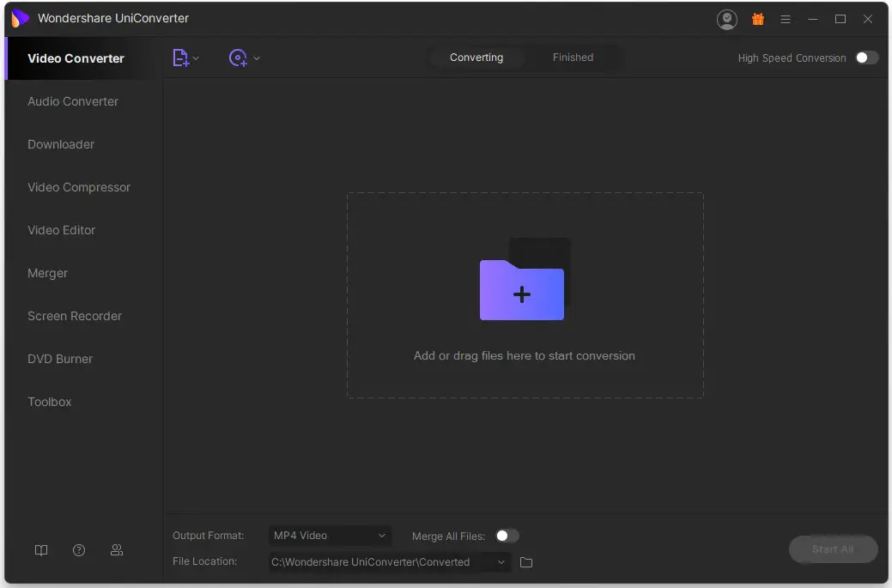The height and width of the screenshot is (588, 892).
Task: Maximize the UniConverter window
Action: tap(840, 20)
